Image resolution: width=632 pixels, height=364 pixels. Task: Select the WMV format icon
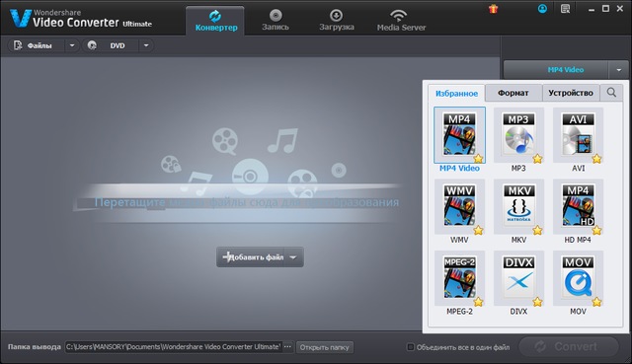coord(459,206)
